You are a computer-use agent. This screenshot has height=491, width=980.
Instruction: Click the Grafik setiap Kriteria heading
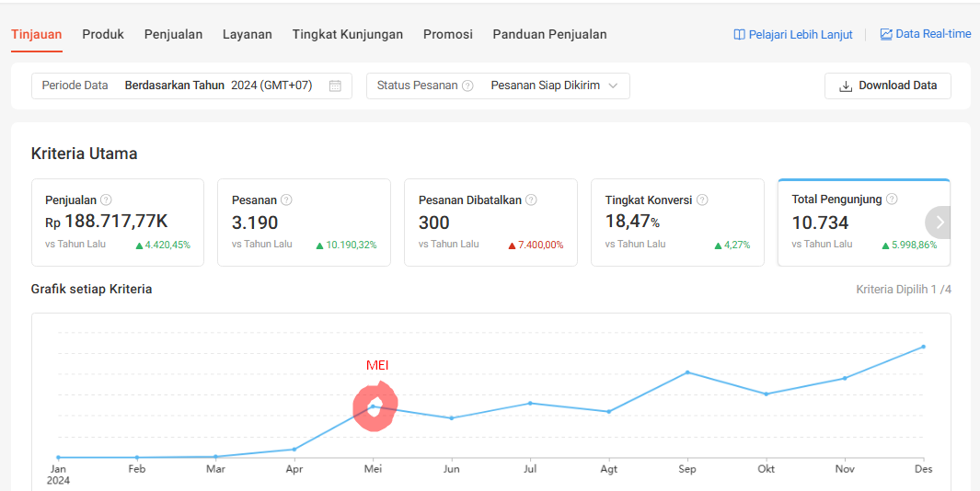click(x=92, y=290)
